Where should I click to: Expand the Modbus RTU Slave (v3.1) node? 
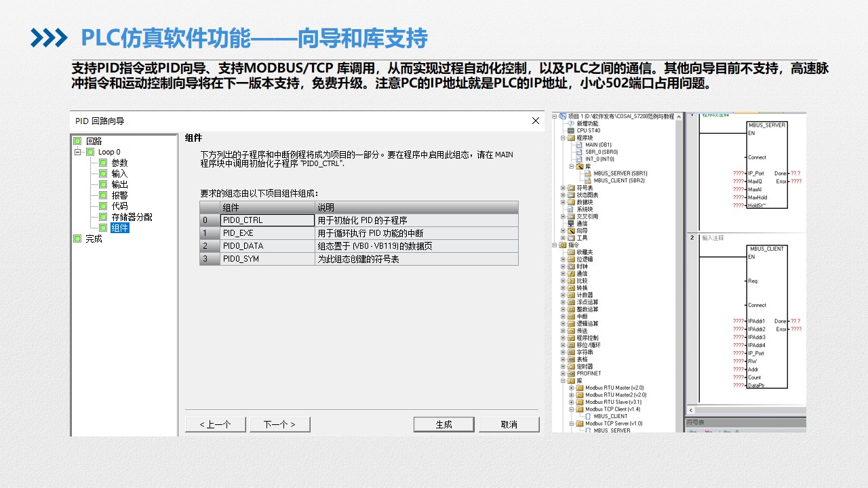[572, 402]
